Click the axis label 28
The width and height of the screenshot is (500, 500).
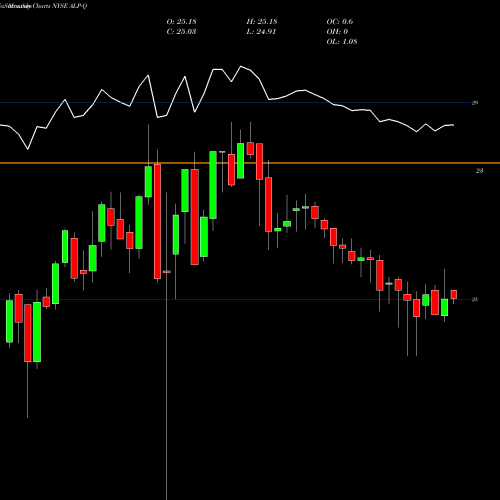tap(479, 171)
